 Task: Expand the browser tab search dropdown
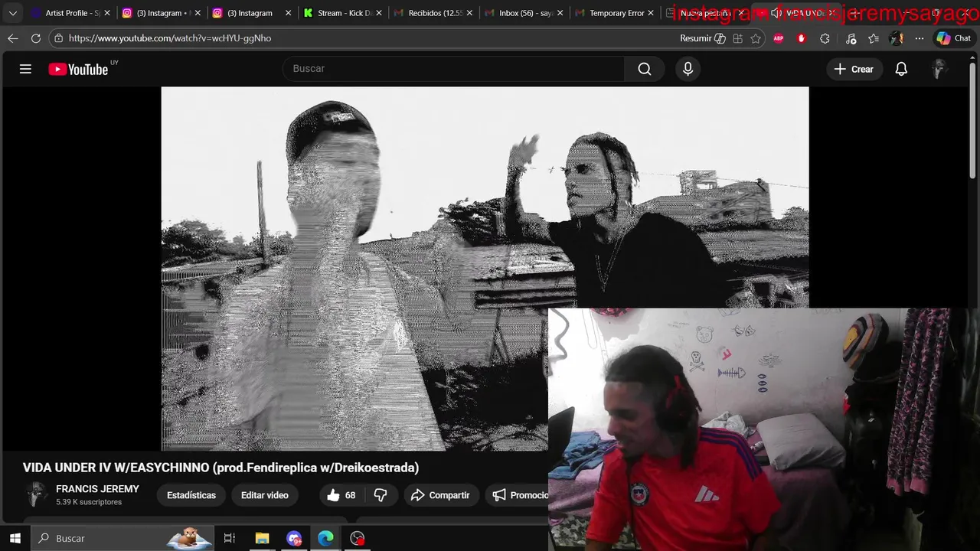(x=12, y=13)
